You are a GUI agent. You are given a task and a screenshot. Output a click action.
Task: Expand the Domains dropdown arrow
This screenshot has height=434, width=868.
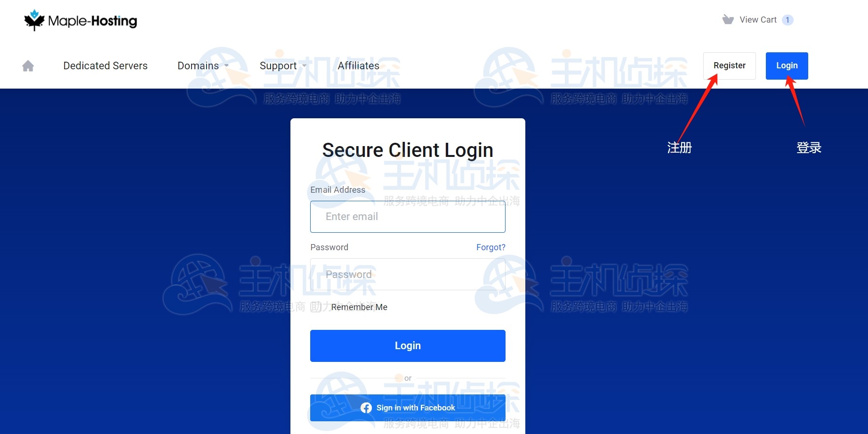pos(226,66)
